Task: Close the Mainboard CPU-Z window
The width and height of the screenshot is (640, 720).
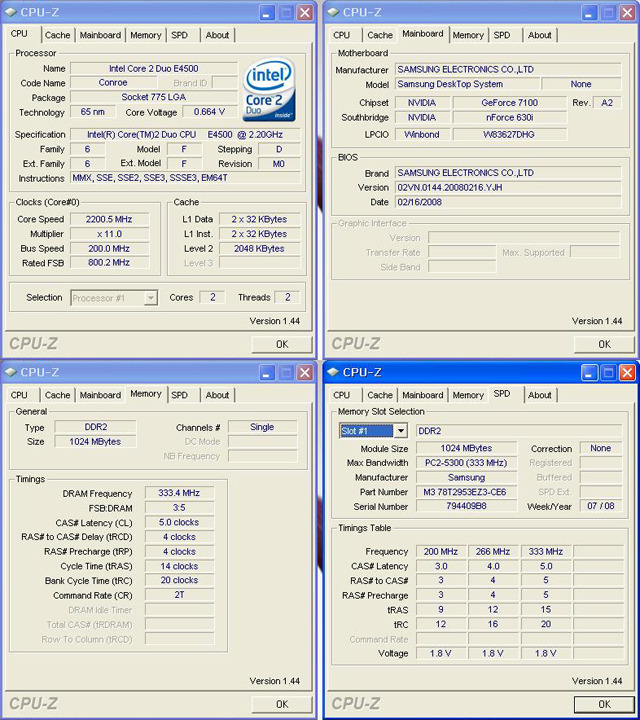Action: (x=627, y=13)
